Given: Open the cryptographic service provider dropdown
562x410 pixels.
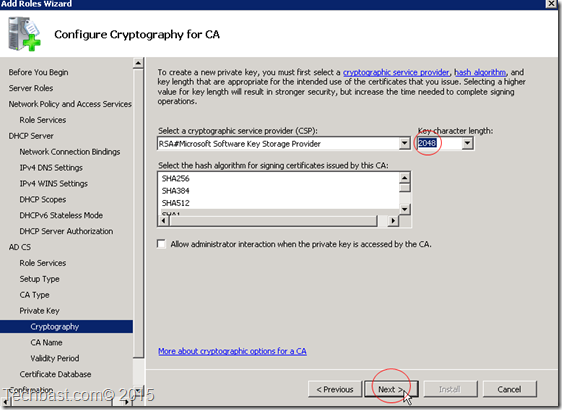Looking at the screenshot, I should click(x=404, y=143).
